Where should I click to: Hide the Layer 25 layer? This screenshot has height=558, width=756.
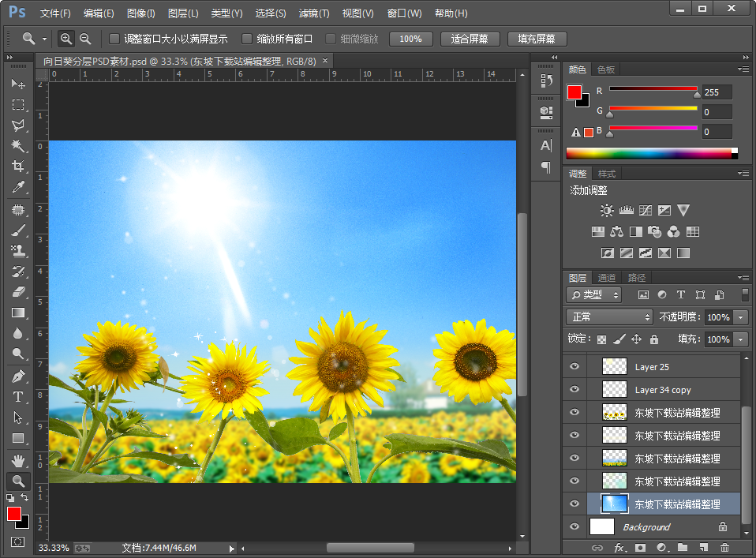[x=574, y=367]
